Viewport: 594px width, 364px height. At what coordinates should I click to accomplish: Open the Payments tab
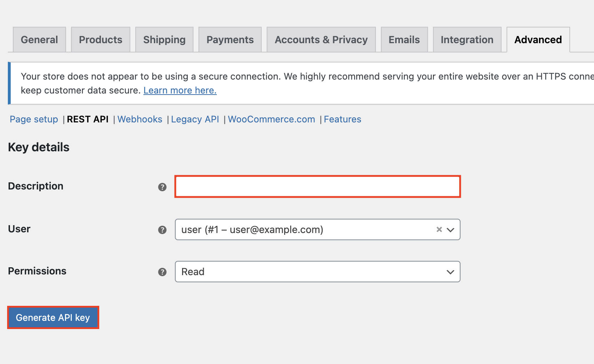230,40
